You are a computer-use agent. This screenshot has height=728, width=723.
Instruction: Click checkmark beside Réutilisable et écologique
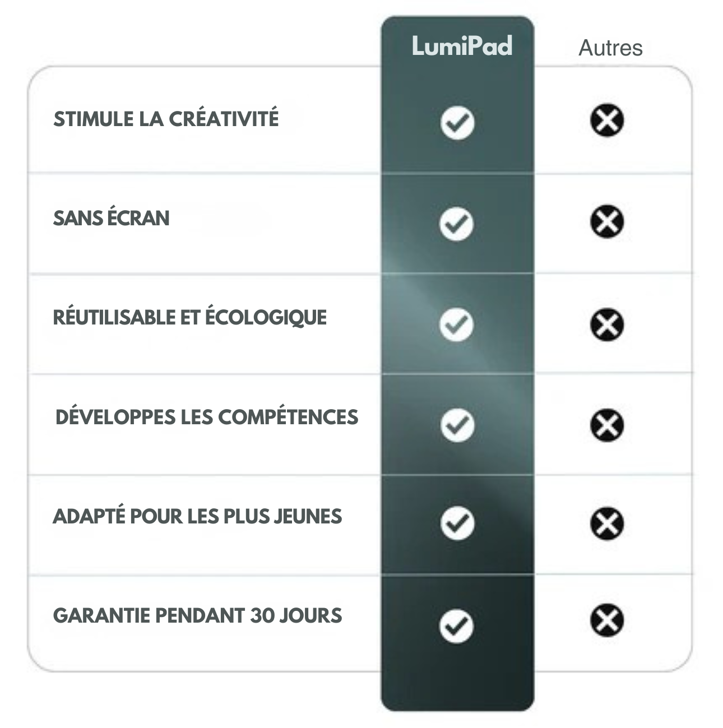[456, 324]
